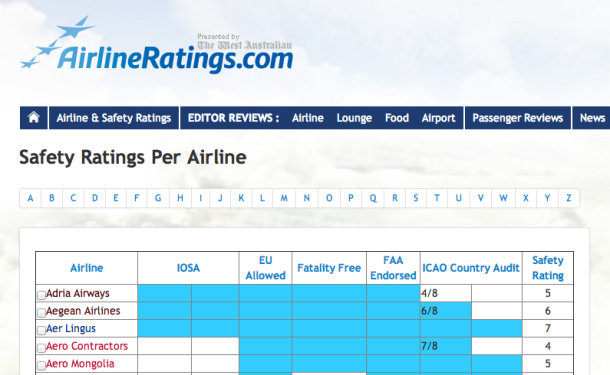This screenshot has height=375, width=610.
Task: Tick the Adria Airways checkbox
Action: pos(41,295)
